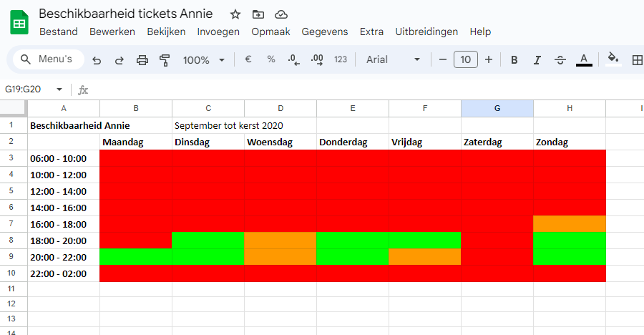This screenshot has width=644, height=335.
Task: Select column G header
Action: [497, 108]
